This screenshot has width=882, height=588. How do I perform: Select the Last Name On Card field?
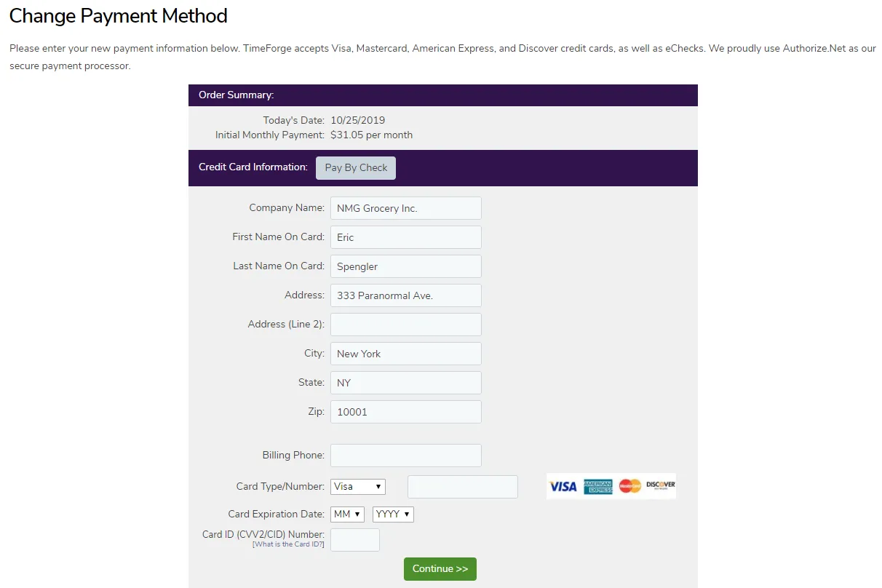406,266
